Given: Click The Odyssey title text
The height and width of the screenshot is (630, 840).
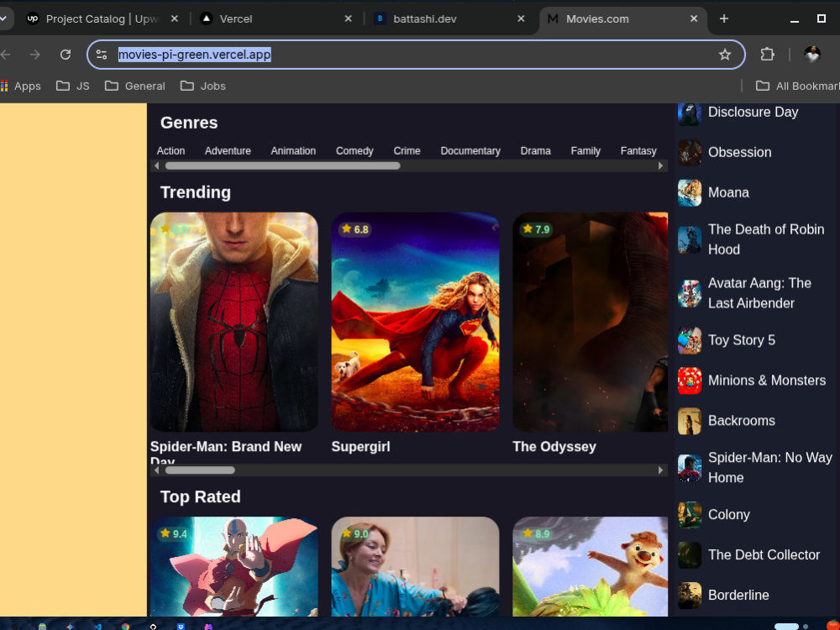Looking at the screenshot, I should tap(554, 447).
